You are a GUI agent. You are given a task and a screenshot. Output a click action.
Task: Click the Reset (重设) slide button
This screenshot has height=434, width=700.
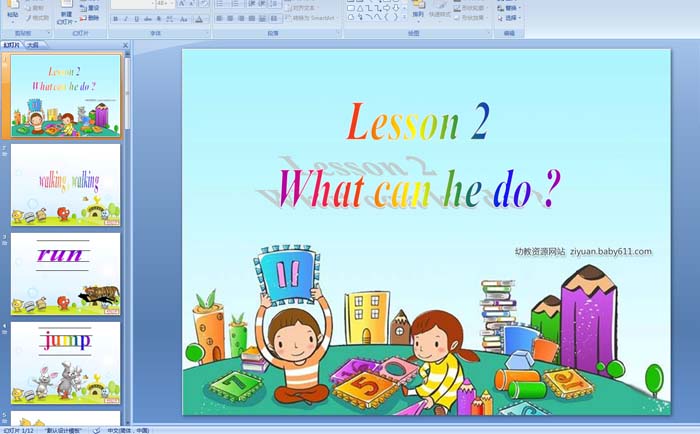click(89, 8)
